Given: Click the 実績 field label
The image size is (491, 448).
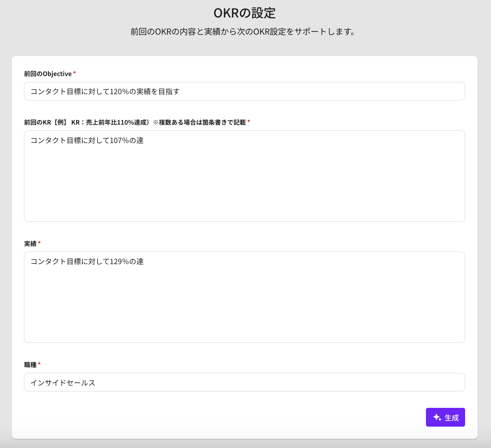Looking at the screenshot, I should click(30, 244).
